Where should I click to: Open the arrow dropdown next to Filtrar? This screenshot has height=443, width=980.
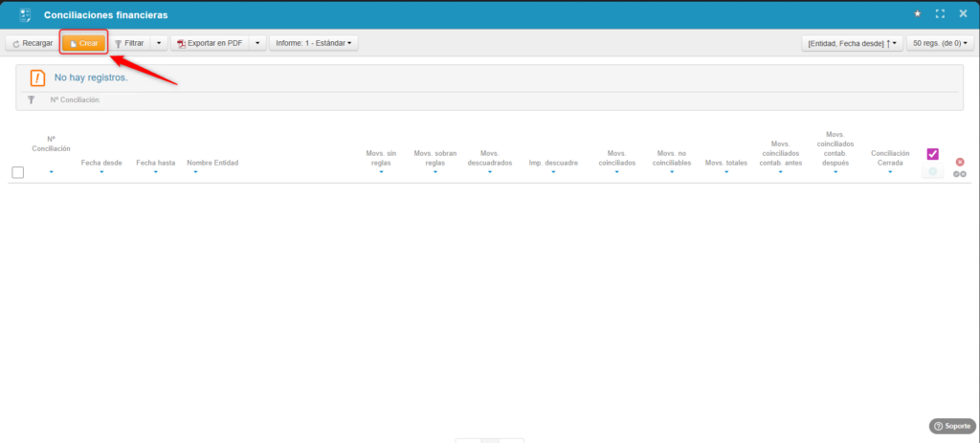[x=159, y=43]
